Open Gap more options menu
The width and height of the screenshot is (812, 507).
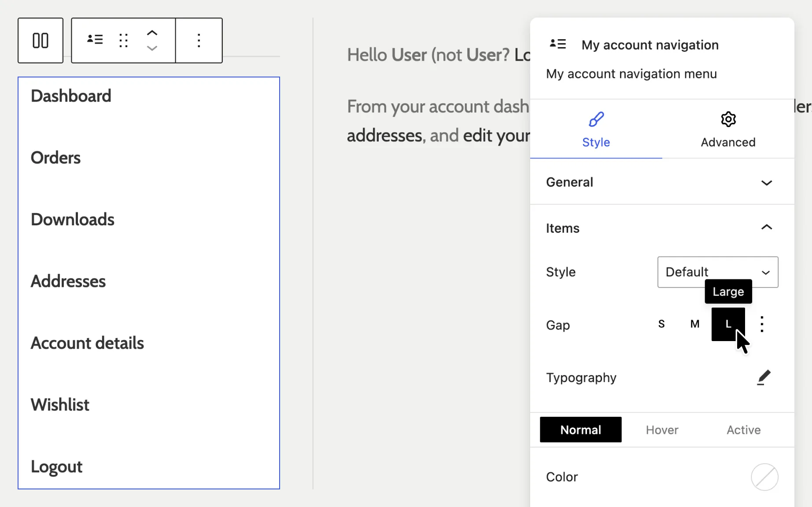(x=762, y=324)
